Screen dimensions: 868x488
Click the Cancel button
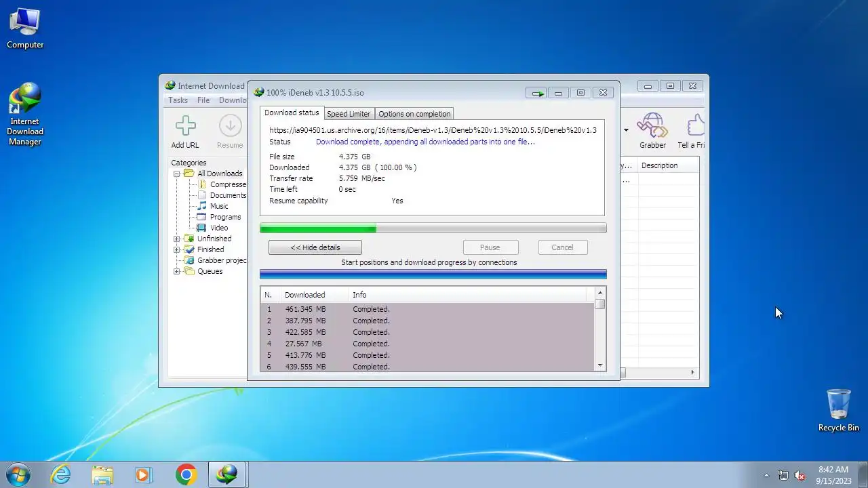click(x=562, y=247)
